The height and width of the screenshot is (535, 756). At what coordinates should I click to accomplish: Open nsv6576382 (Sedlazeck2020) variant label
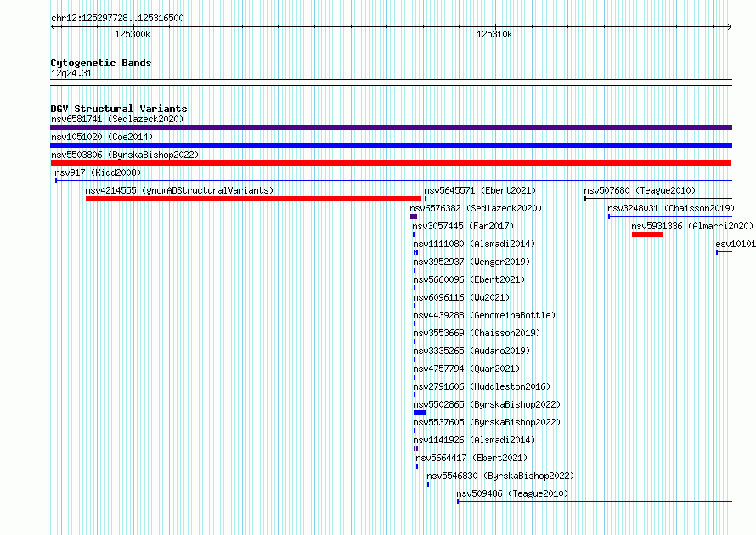pos(476,208)
